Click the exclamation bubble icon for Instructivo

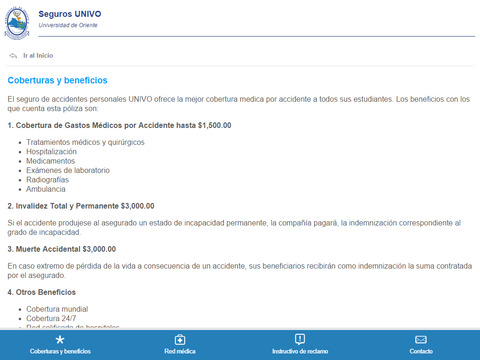[300, 339]
